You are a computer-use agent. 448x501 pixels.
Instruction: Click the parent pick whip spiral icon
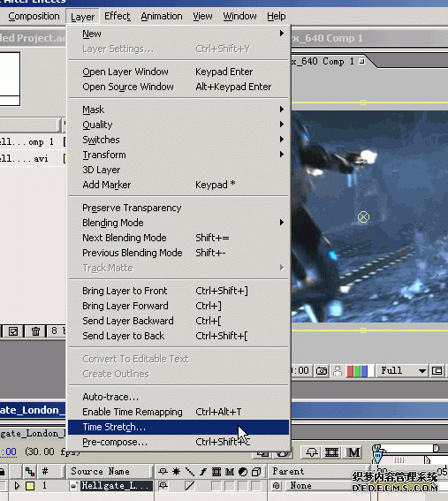coord(277,486)
